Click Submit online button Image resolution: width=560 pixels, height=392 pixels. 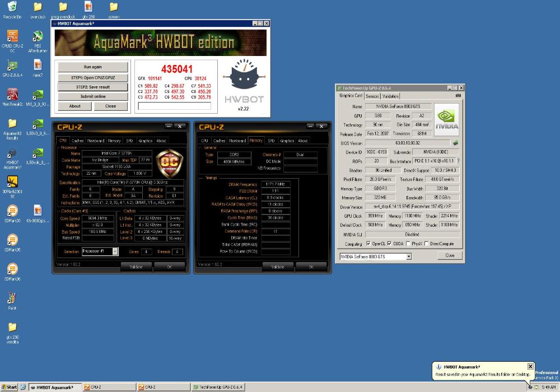93,96
